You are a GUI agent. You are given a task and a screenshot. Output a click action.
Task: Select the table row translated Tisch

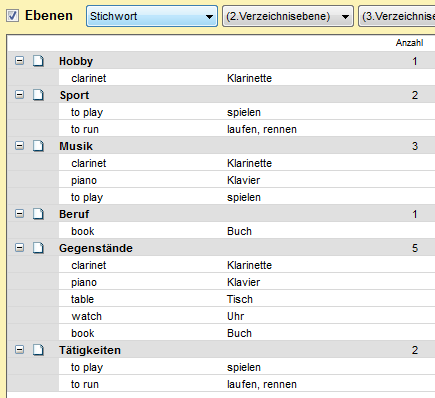247,299
